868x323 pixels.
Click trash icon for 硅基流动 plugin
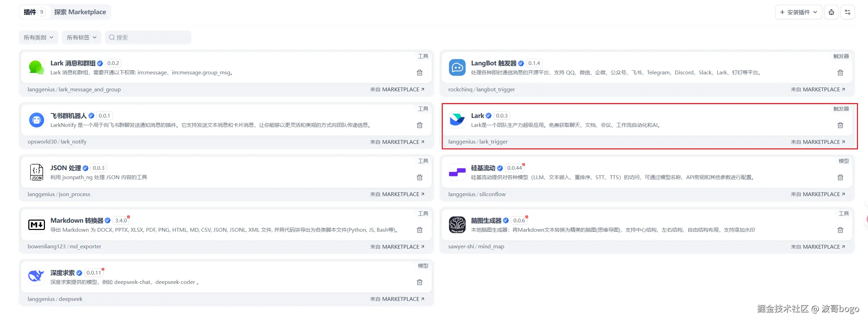point(840,177)
